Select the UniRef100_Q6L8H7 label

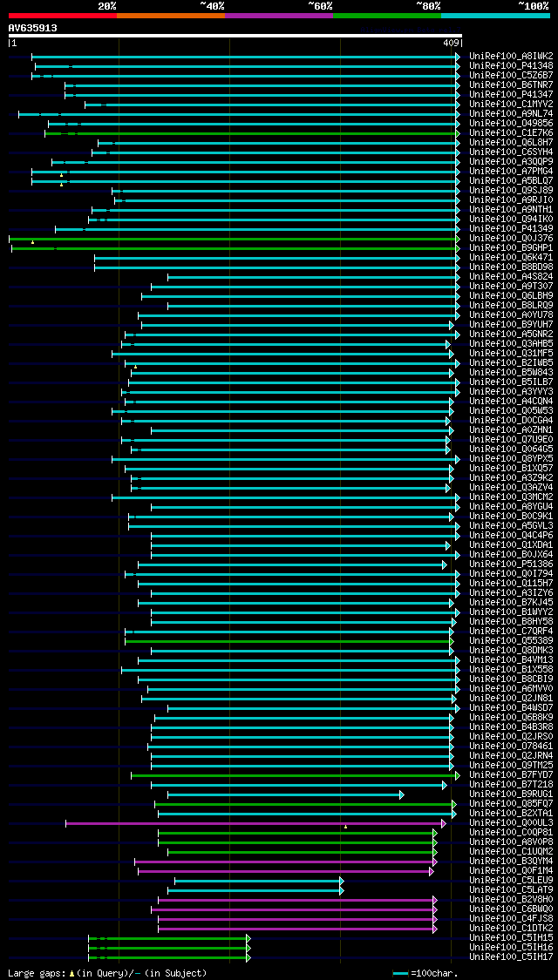511,143
